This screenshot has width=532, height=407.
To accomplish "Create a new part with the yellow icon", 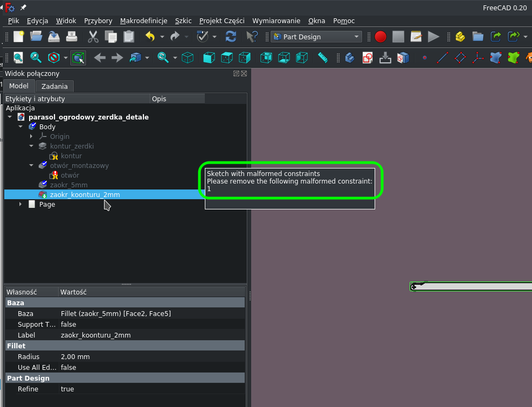I will coord(459,37).
